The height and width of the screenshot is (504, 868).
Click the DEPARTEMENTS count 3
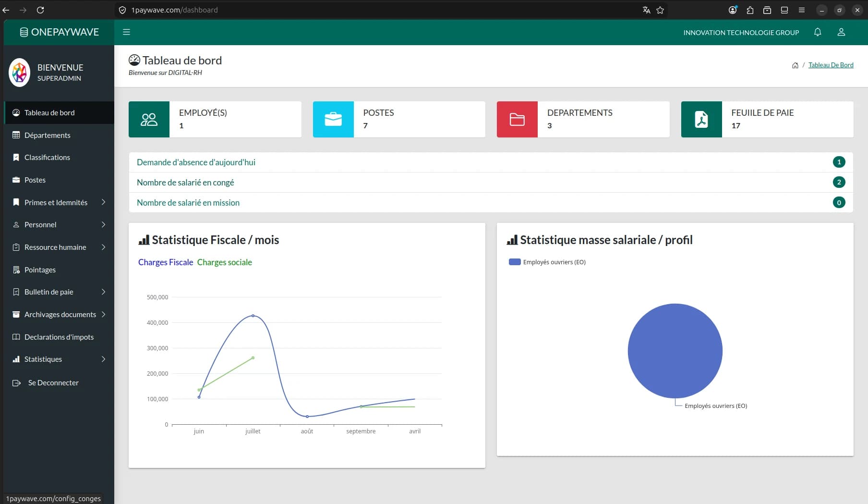click(549, 126)
